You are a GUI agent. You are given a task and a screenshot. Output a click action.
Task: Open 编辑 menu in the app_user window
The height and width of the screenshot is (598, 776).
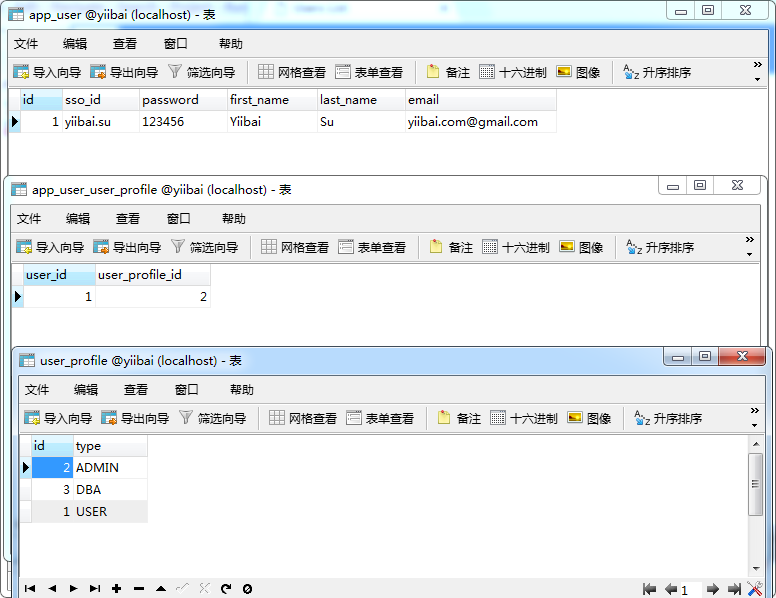click(x=75, y=44)
